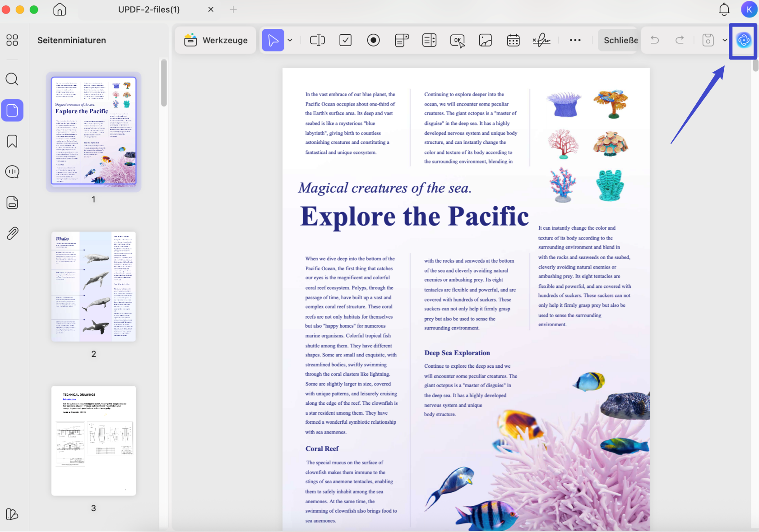Viewport: 759px width, 532px height.
Task: Select the text field form tool
Action: point(318,40)
